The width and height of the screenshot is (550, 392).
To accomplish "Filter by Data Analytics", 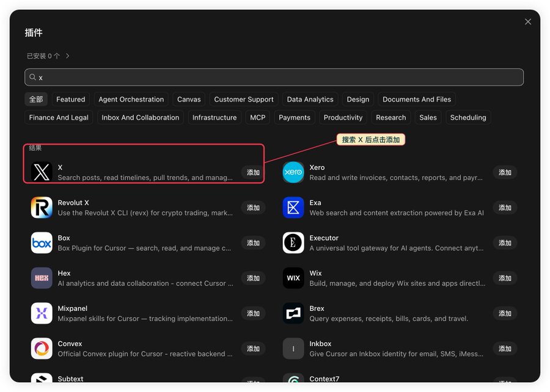I will tap(310, 99).
